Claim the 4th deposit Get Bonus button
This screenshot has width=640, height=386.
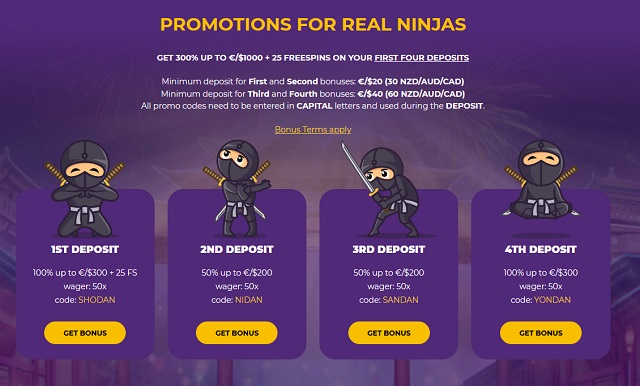coord(541,333)
